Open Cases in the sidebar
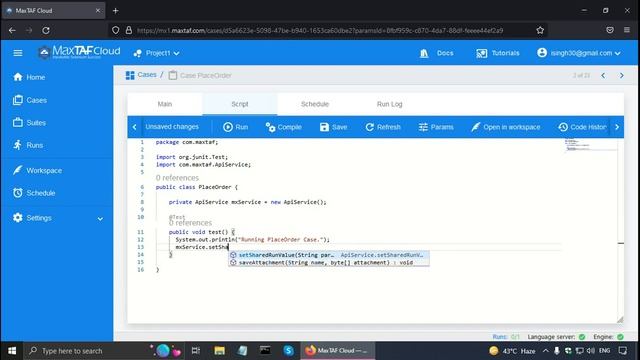The width and height of the screenshot is (640, 360). click(x=30, y=100)
